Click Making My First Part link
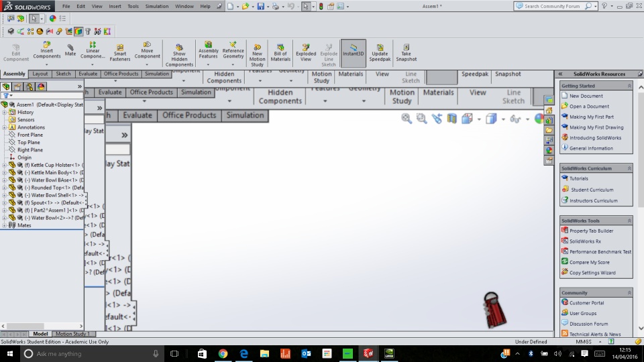Screen dimensions: 644x362 (592, 117)
